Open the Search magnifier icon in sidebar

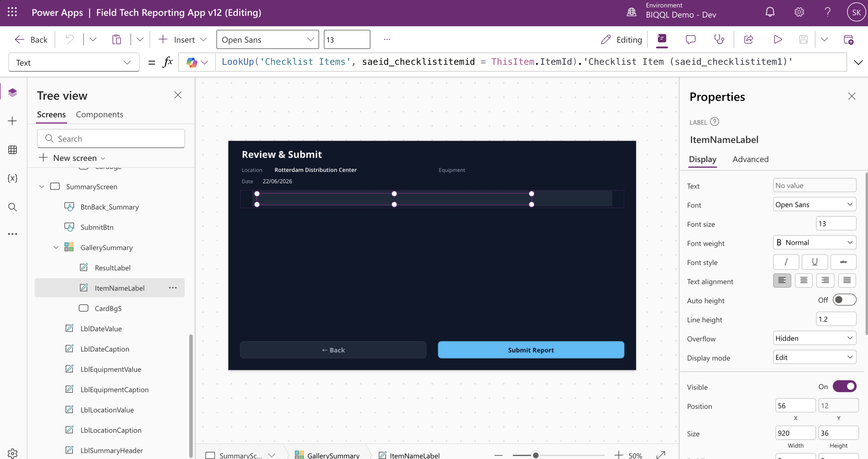(13, 207)
